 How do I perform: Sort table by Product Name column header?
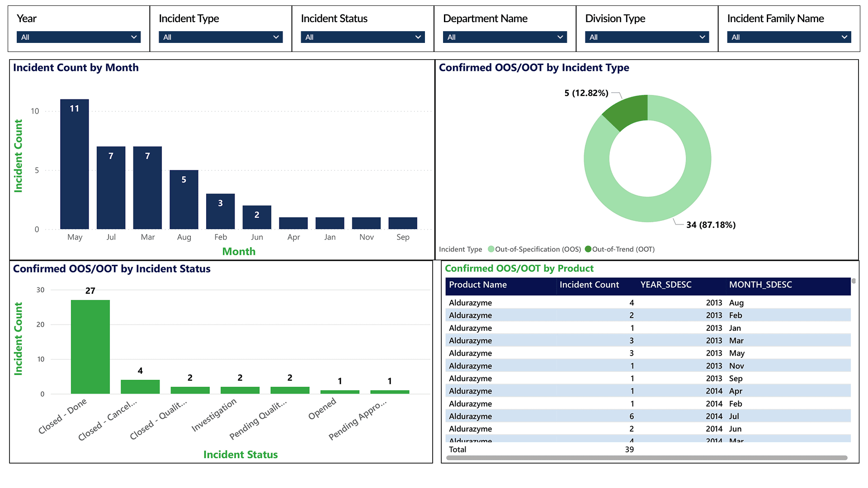pyautogui.click(x=478, y=285)
